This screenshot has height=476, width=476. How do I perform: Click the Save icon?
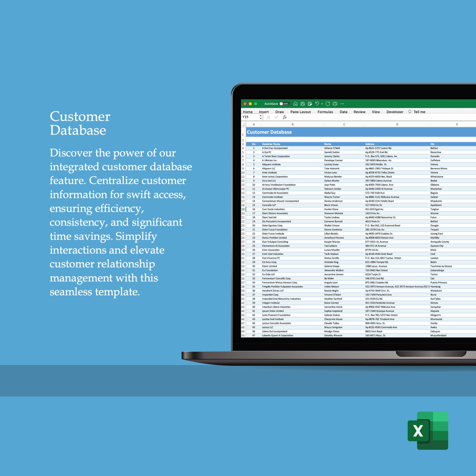pos(303,104)
